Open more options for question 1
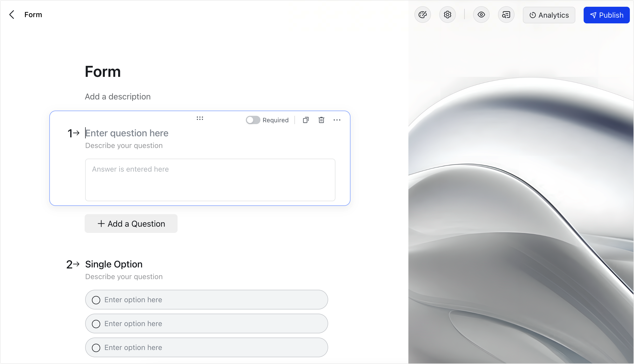This screenshot has height=364, width=634. click(x=337, y=120)
